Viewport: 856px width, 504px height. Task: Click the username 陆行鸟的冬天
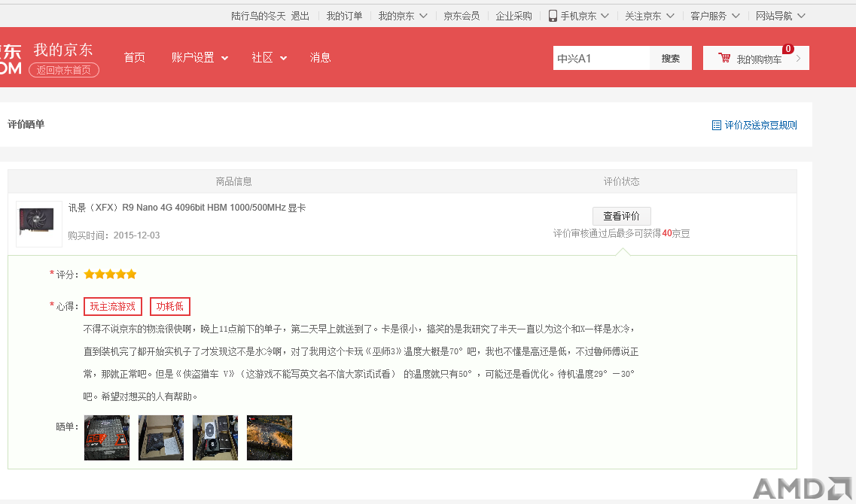pos(258,16)
